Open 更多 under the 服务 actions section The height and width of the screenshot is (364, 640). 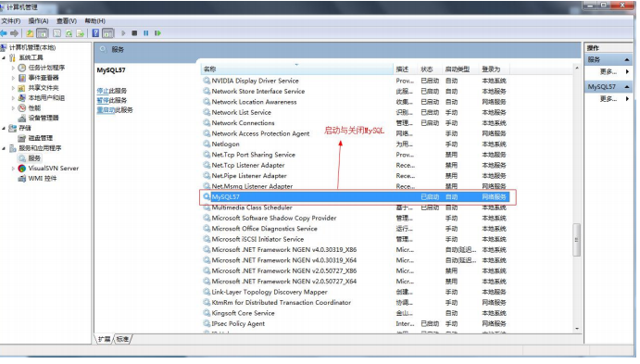[609, 72]
